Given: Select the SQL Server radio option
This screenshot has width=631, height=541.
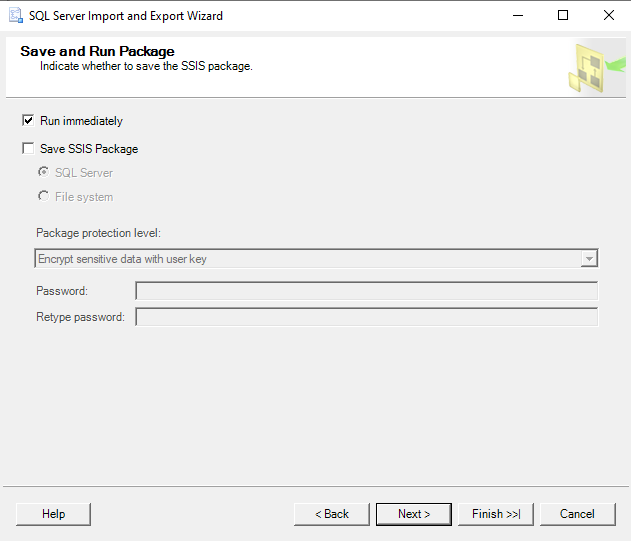Looking at the screenshot, I should coord(43,172).
